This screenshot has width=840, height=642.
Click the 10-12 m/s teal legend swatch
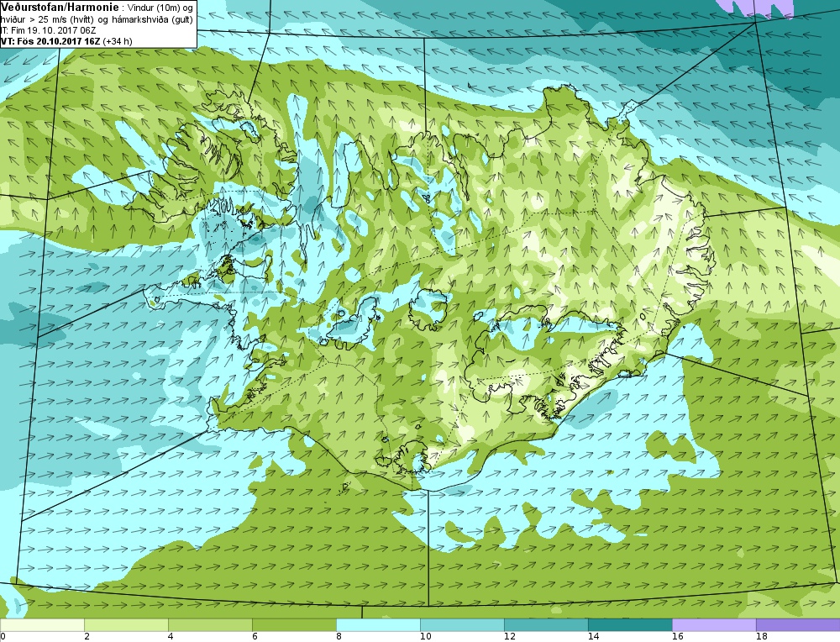pos(462,625)
